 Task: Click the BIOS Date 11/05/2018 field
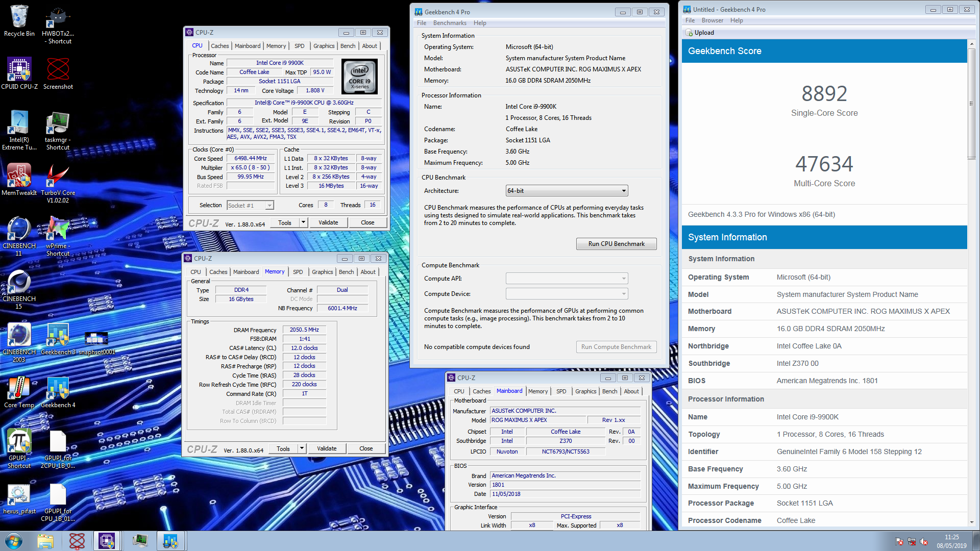click(x=565, y=494)
